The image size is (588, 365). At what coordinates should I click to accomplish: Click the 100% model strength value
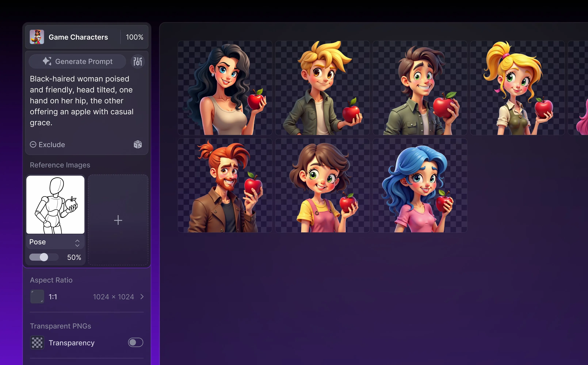coord(135,37)
